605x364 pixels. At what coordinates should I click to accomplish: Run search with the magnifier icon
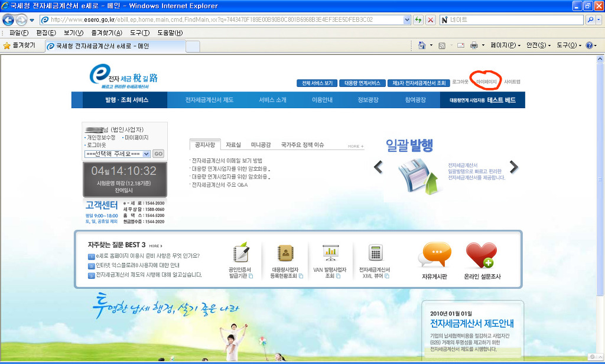[x=590, y=19]
